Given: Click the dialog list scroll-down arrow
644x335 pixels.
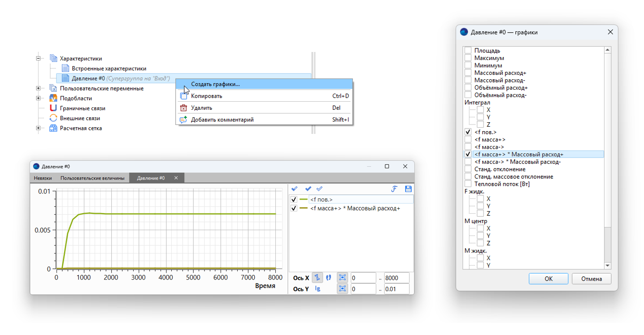Looking at the screenshot, I should (x=608, y=266).
